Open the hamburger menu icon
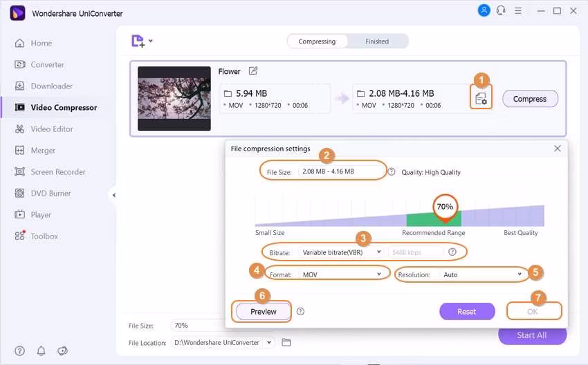Viewport: 588px width, 365px height. click(518, 11)
